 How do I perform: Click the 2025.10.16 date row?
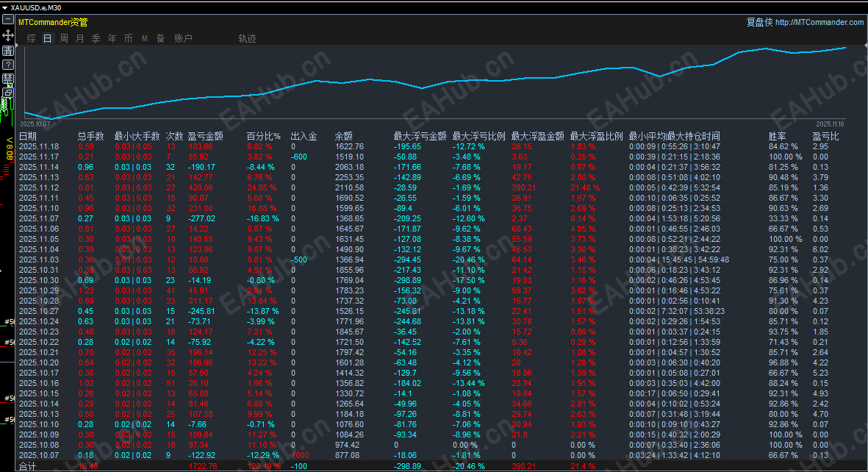coord(39,383)
